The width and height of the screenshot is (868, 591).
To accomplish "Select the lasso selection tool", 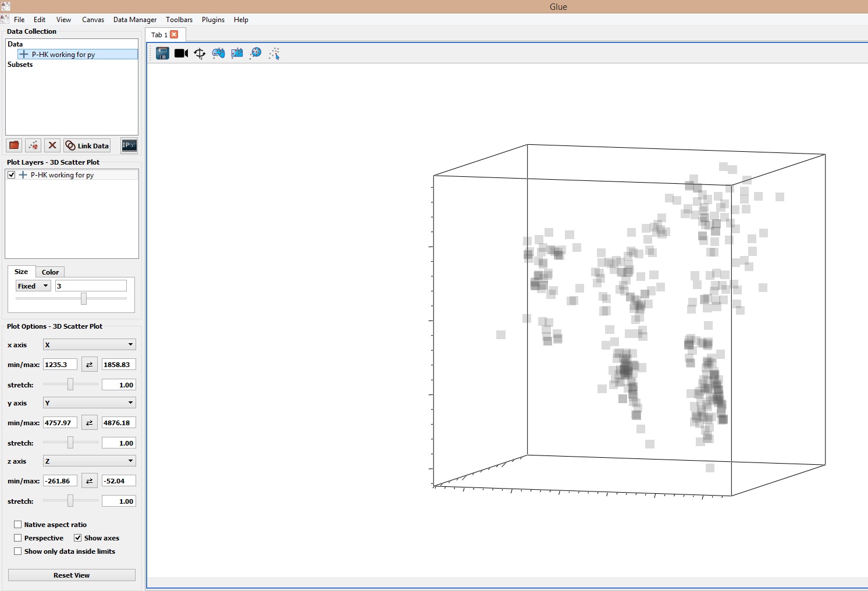I will pyautogui.click(x=218, y=53).
